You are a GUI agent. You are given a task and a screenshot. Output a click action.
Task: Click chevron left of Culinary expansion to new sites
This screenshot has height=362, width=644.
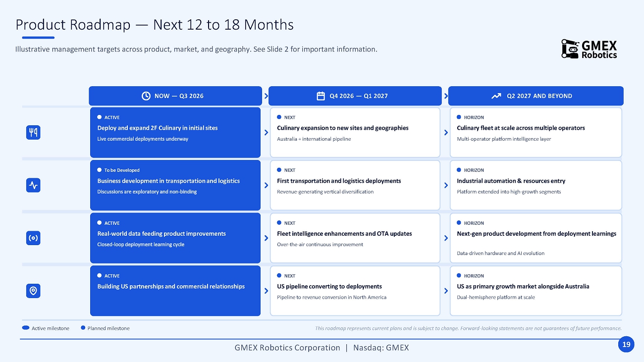(x=267, y=132)
